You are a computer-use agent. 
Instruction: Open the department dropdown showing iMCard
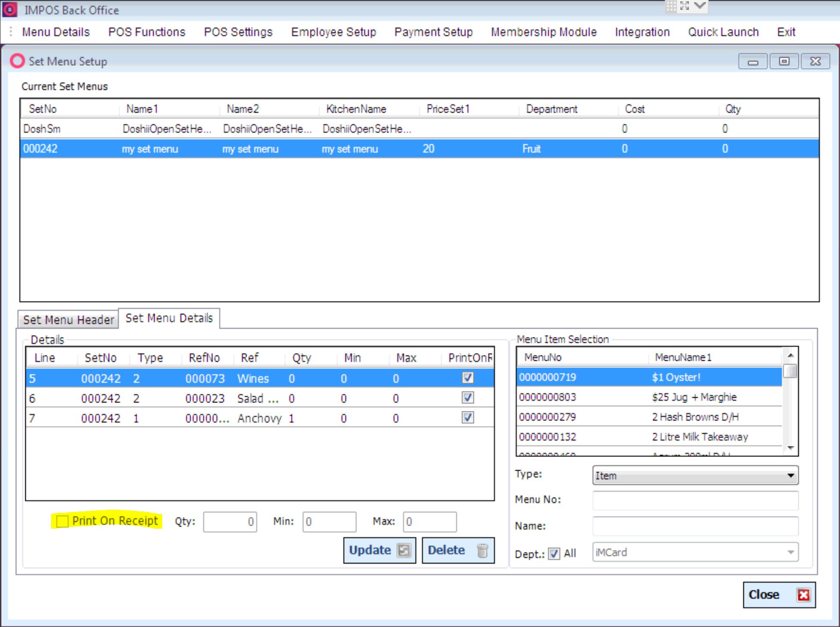695,552
